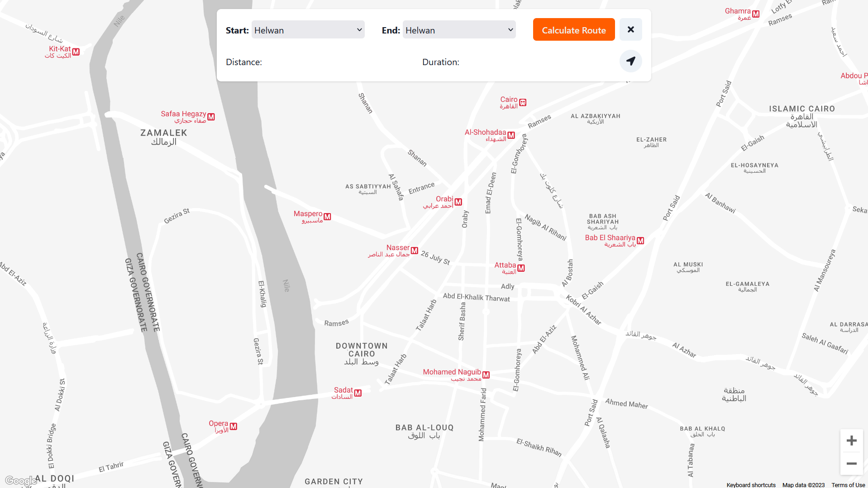Viewport: 868px width, 488px height.
Task: Open the Terms of Use link
Action: point(848,485)
